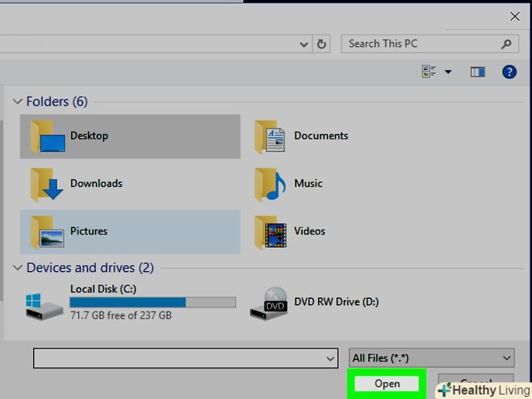532x399 pixels.
Task: Select Local Disk (C:) drive icon
Action: click(45, 303)
